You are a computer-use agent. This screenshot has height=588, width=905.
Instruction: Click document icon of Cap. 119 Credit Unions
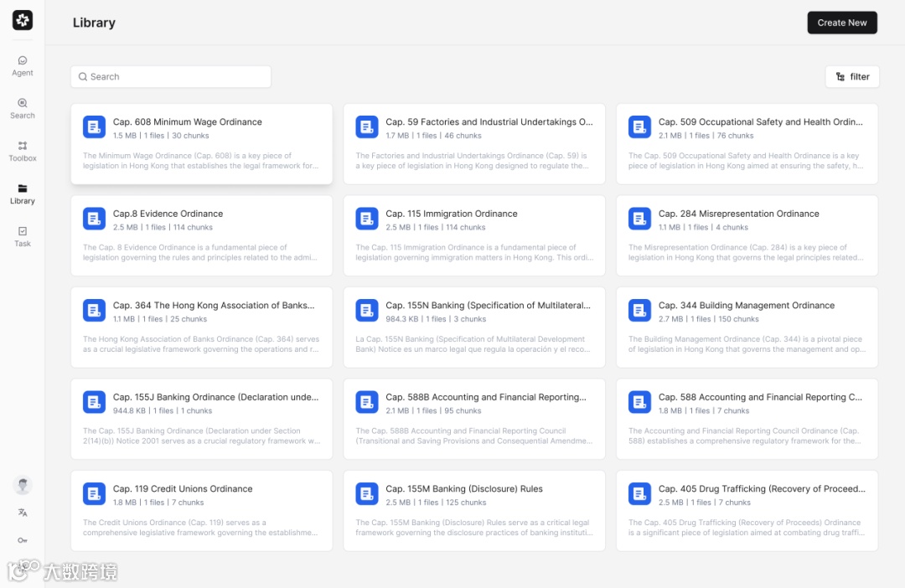[x=94, y=494]
